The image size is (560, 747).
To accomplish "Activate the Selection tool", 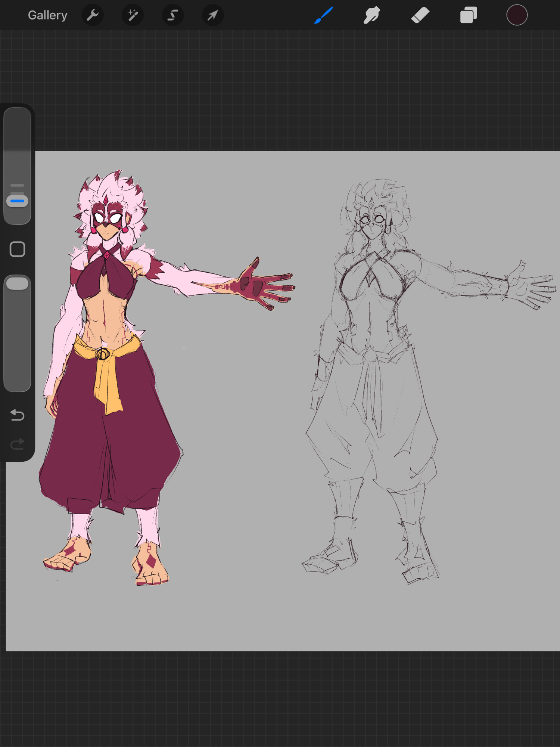I will 172,15.
